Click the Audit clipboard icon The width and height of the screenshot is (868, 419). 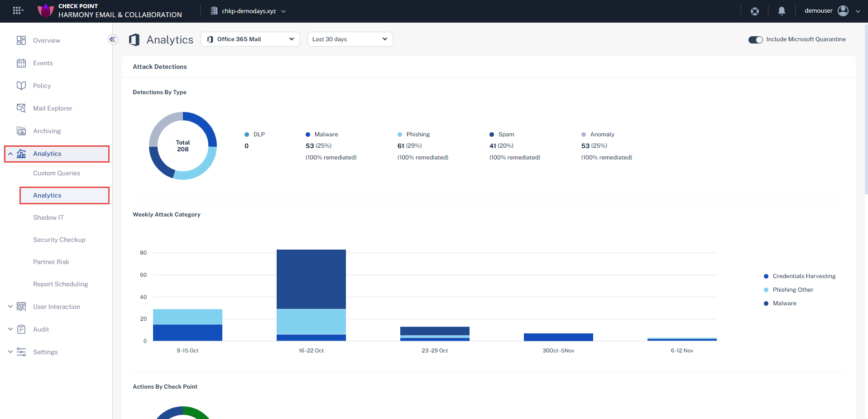click(21, 329)
